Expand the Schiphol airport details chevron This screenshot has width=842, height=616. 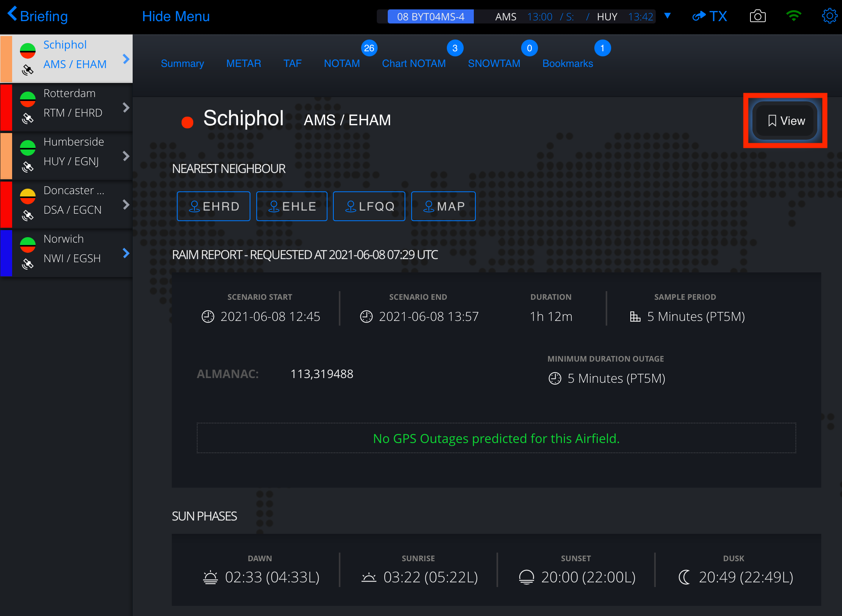(126, 56)
